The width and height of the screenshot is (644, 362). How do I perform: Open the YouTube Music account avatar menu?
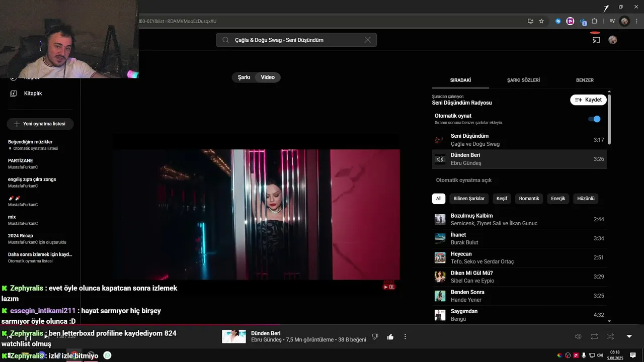tap(612, 40)
